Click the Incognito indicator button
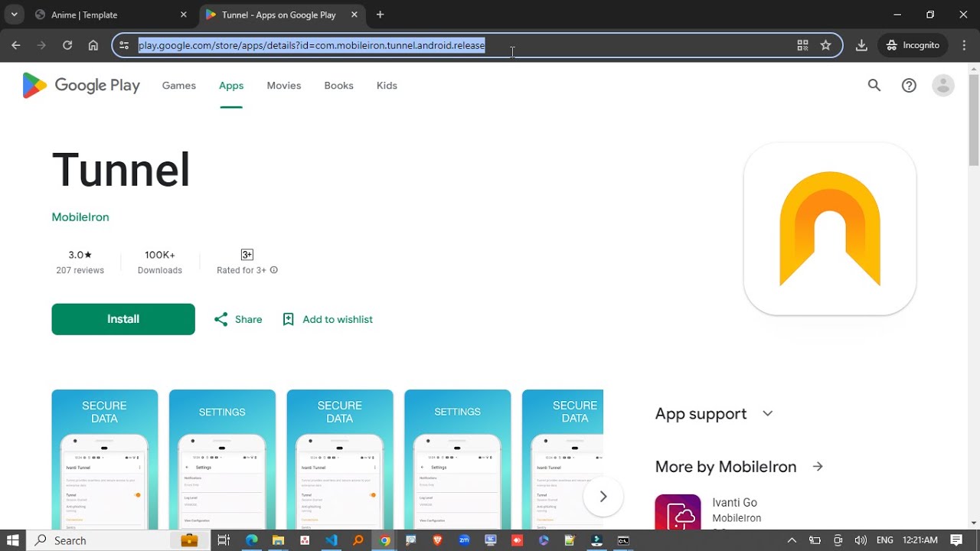 point(913,45)
